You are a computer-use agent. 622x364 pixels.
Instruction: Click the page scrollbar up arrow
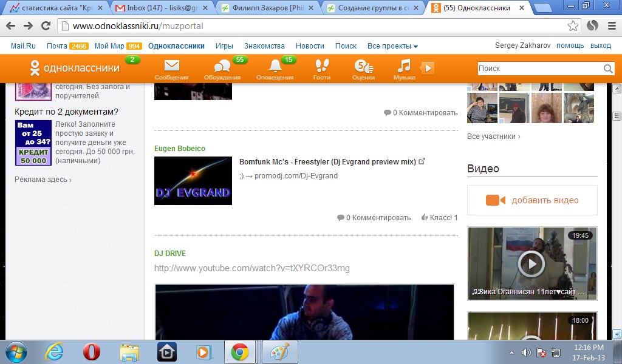(x=617, y=89)
